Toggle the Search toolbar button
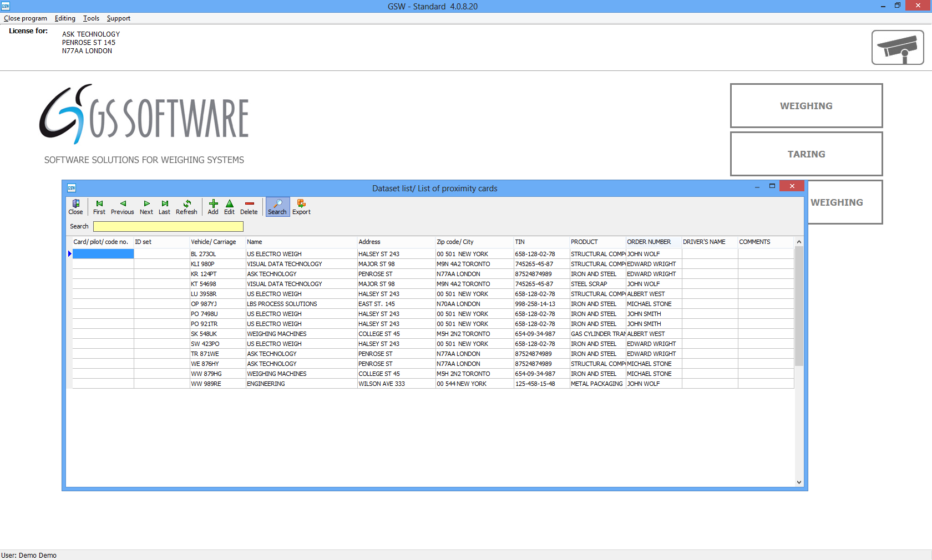932x560 pixels. 277,207
